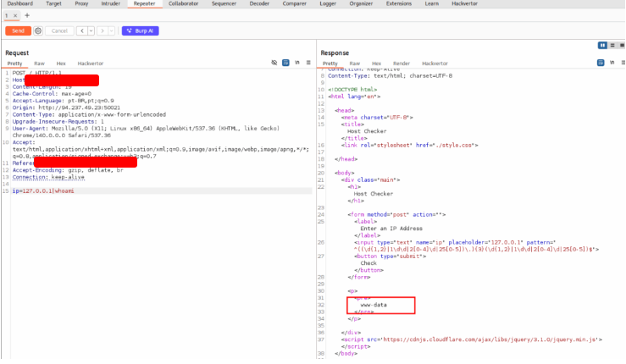Image resolution: width=626 pixels, height=364 pixels.
Task: Open the Response panel hamburger menu
Action: (620, 63)
